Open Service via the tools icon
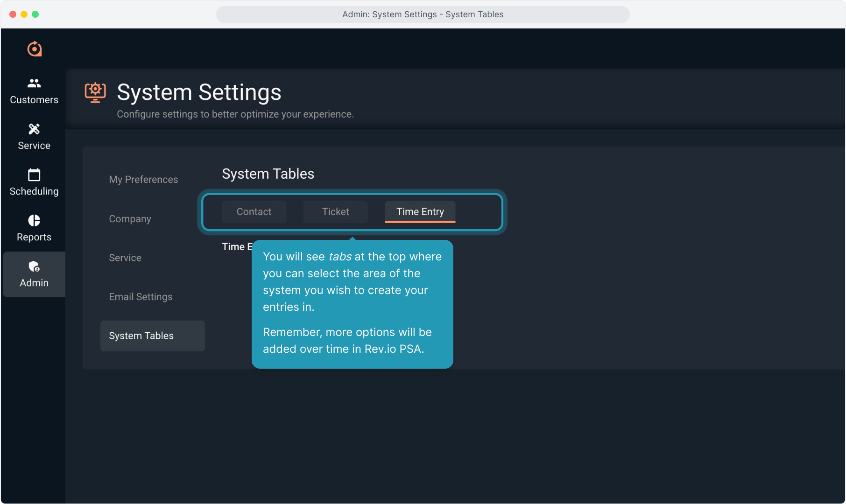 [x=34, y=129]
